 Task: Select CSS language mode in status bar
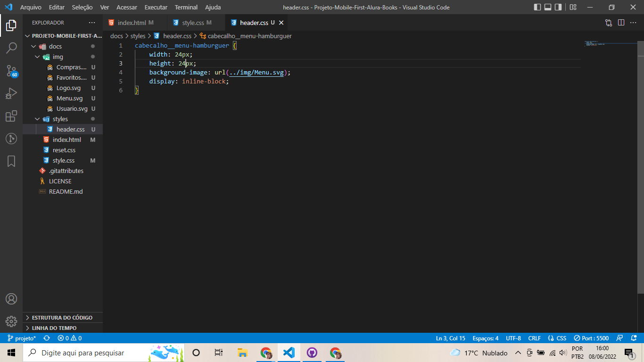[x=557, y=338]
